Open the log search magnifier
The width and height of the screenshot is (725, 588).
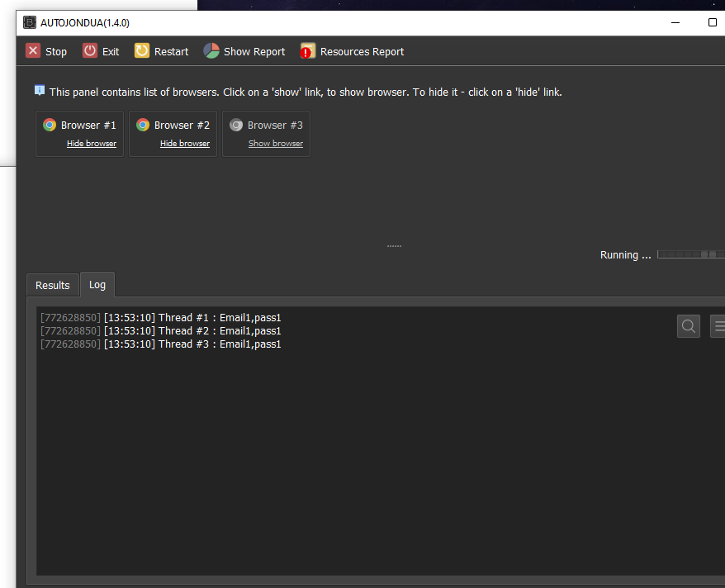(x=688, y=326)
